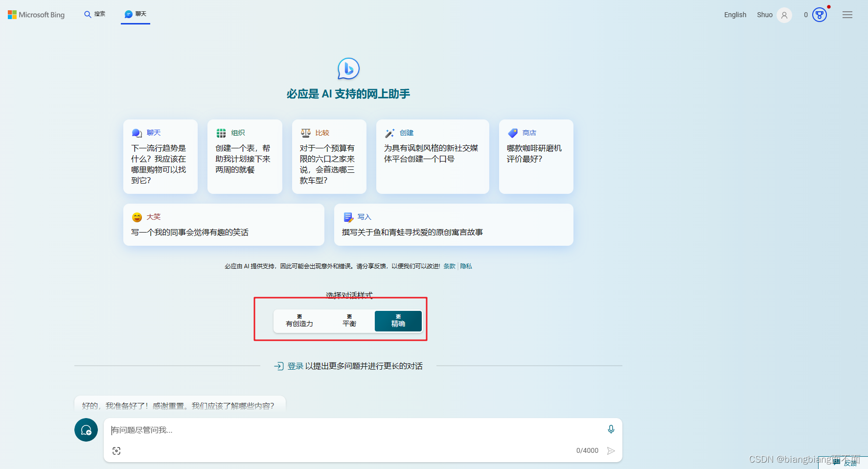Open the 条款 terms link
The image size is (868, 469).
coord(449,266)
